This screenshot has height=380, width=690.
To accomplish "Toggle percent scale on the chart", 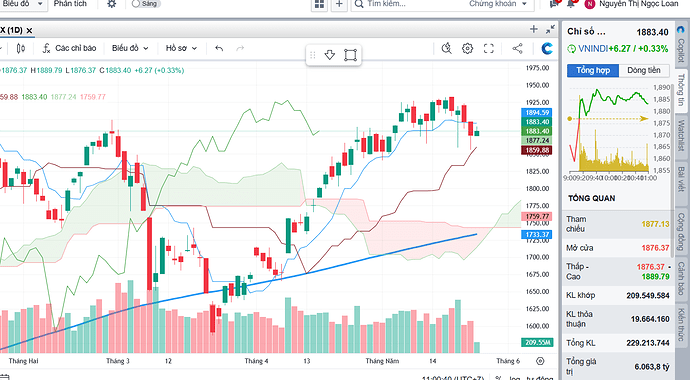I will (498, 378).
